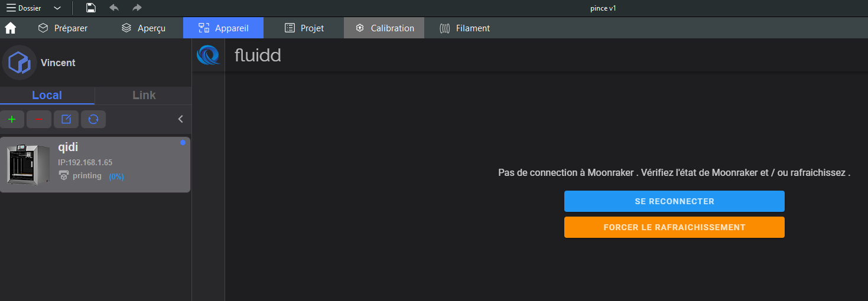The image size is (868, 301).
Task: Expand the dropdown arrow next to Dossier
Action: pyautogui.click(x=57, y=8)
